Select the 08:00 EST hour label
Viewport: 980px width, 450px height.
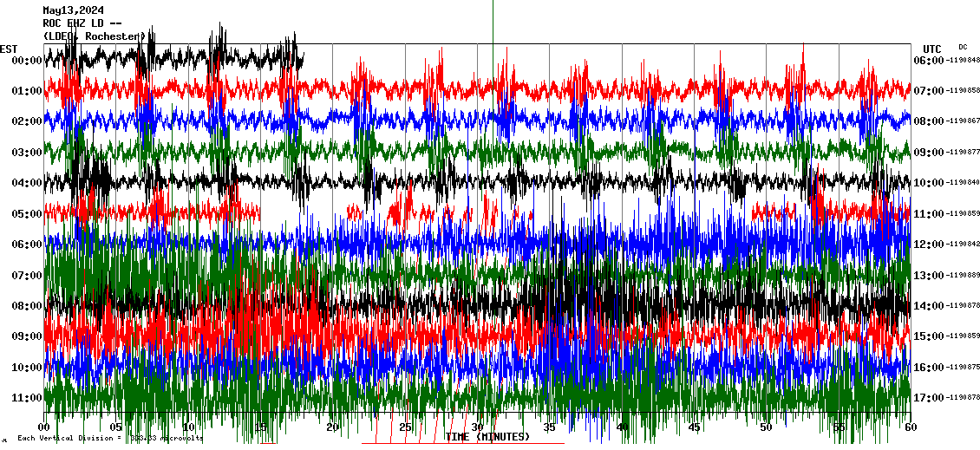(28, 306)
